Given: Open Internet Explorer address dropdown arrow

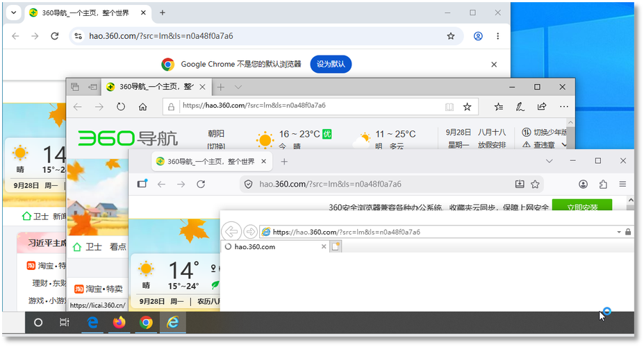Looking at the screenshot, I should tap(618, 232).
